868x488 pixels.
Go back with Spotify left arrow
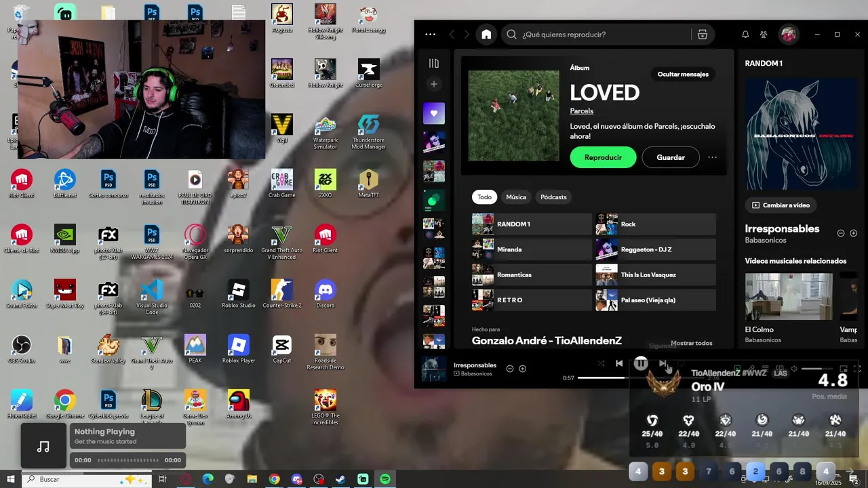pyautogui.click(x=452, y=35)
